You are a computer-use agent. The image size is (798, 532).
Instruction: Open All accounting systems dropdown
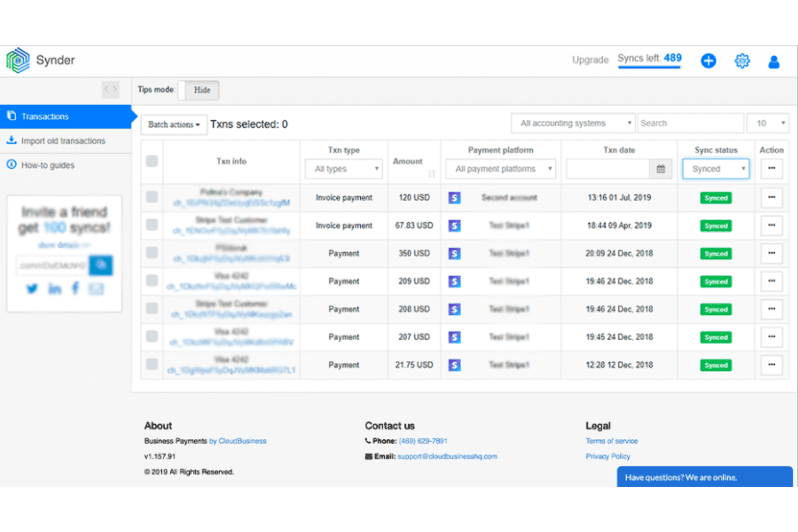(x=573, y=123)
